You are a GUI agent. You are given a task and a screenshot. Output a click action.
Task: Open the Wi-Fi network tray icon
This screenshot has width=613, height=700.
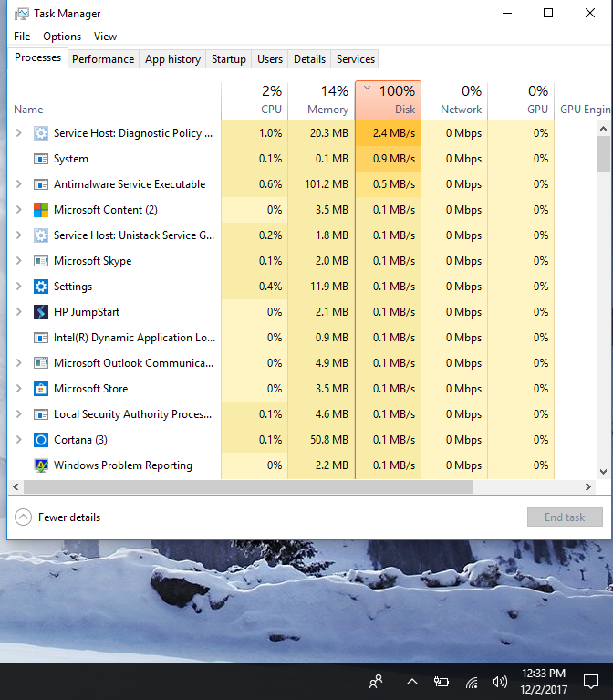coord(472,682)
